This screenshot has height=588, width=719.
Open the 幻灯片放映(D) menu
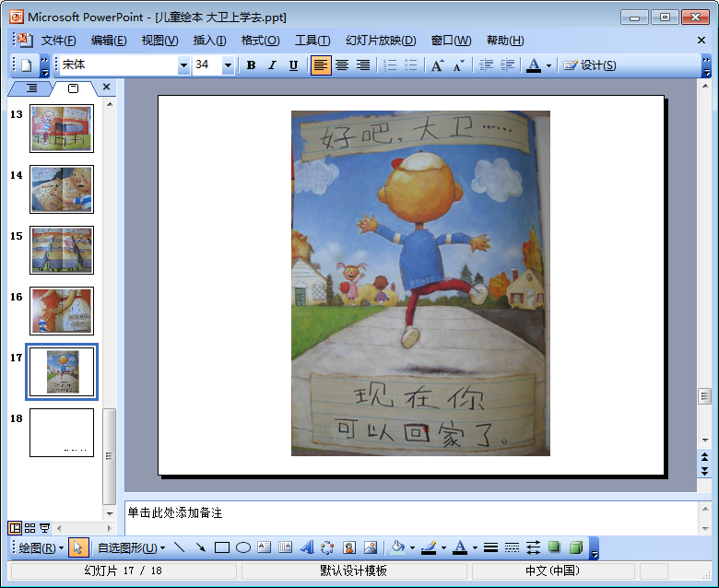point(381,41)
